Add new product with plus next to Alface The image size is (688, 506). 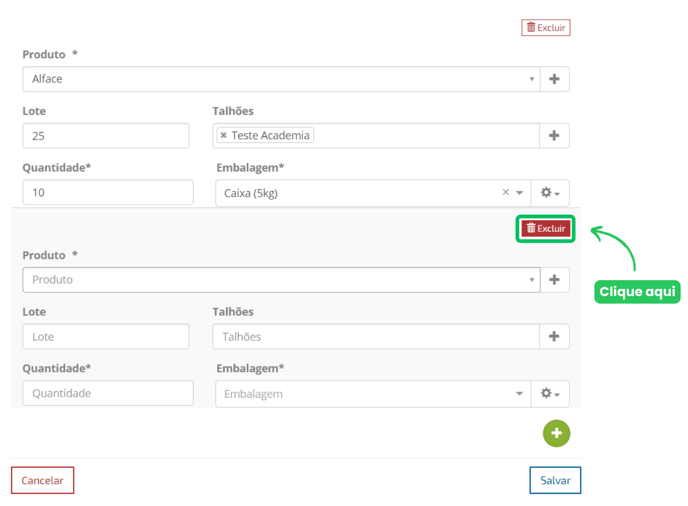click(x=555, y=79)
